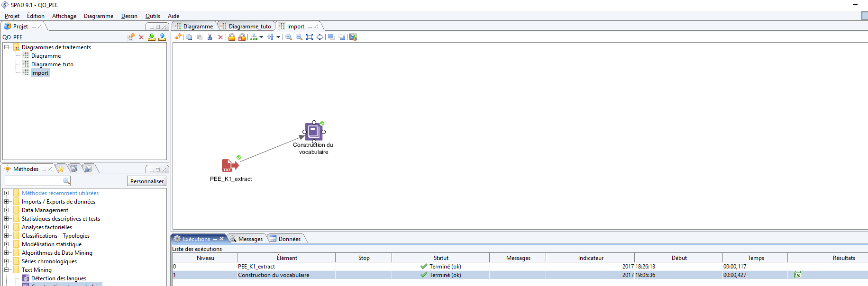868x286 pixels.
Task: Click the green import arrow in Projet panel
Action: [x=152, y=37]
